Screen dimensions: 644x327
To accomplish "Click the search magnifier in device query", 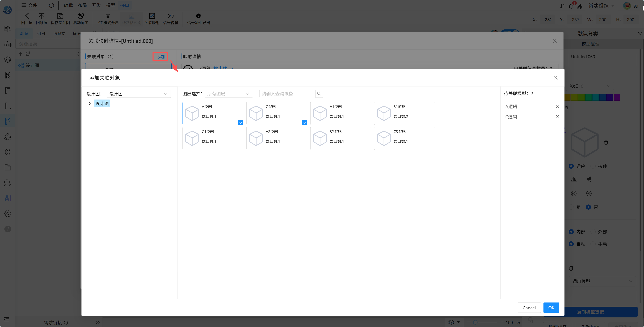I will (319, 94).
